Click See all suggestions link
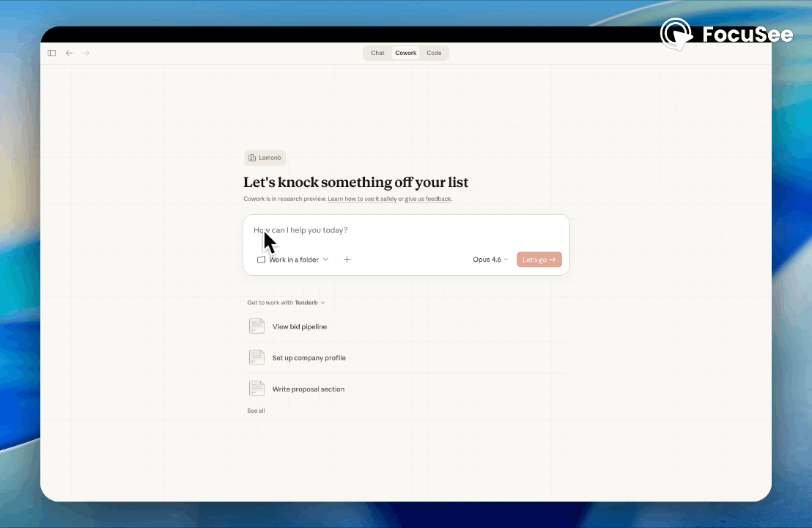This screenshot has height=528, width=812. point(256,411)
